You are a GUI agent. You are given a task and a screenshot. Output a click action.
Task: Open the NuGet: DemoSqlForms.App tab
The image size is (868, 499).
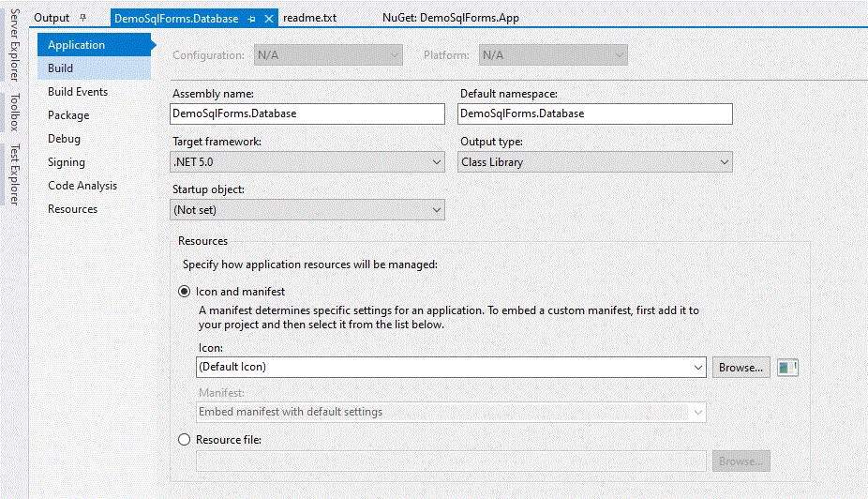[451, 18]
